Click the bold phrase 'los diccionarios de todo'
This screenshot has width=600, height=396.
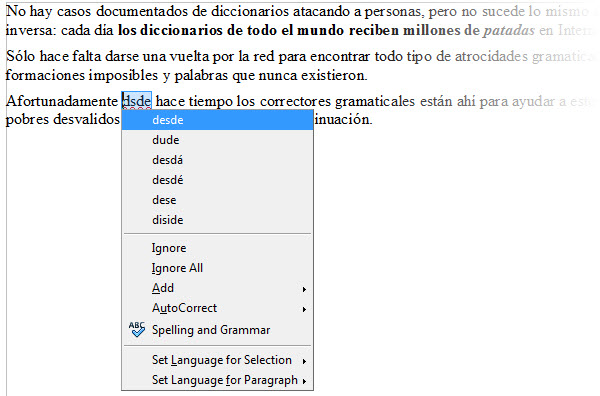point(206,30)
